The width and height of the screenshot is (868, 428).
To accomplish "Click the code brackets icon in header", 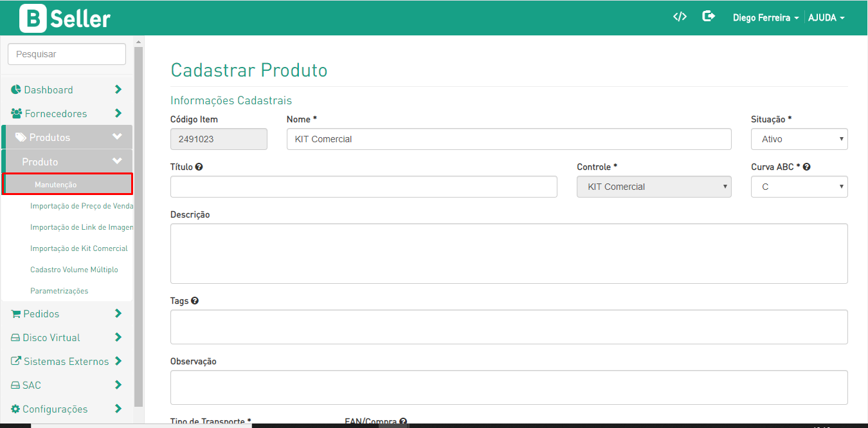I will (x=680, y=17).
